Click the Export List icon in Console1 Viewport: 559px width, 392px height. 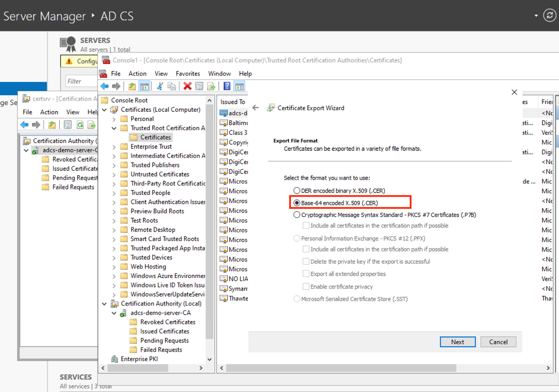211,86
